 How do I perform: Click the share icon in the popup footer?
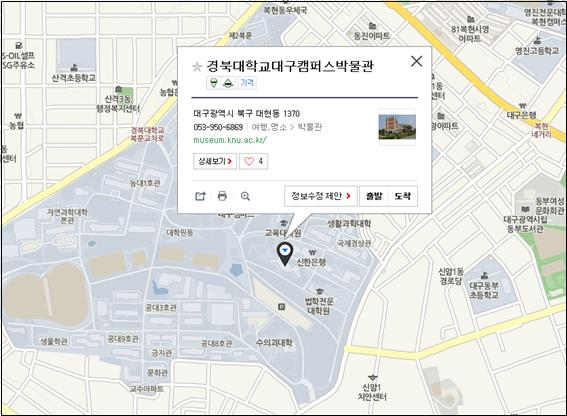200,196
